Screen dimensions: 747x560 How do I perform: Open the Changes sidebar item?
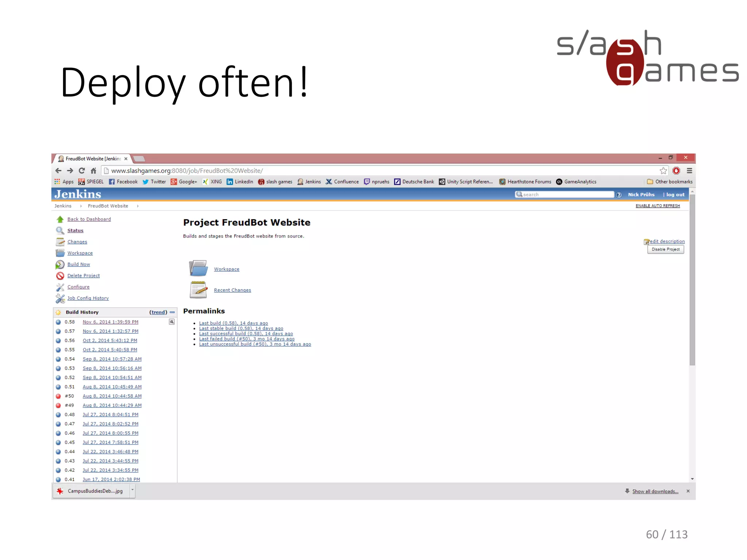(77, 242)
